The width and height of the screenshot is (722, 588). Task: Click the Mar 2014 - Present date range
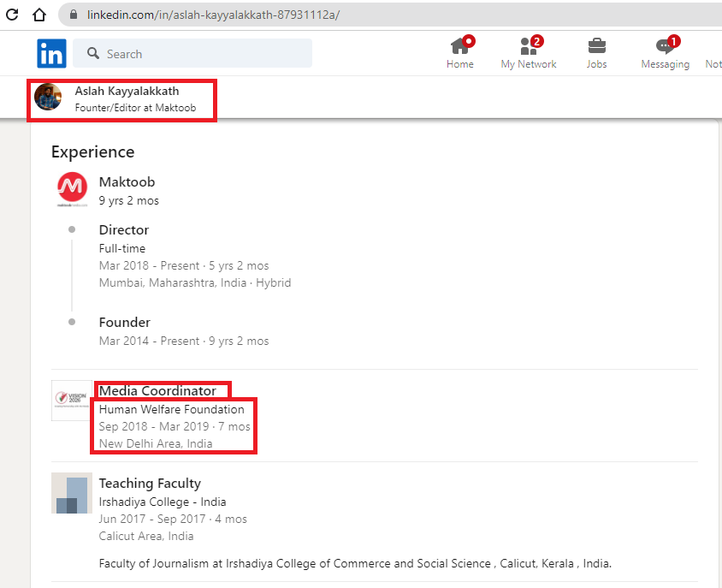149,342
